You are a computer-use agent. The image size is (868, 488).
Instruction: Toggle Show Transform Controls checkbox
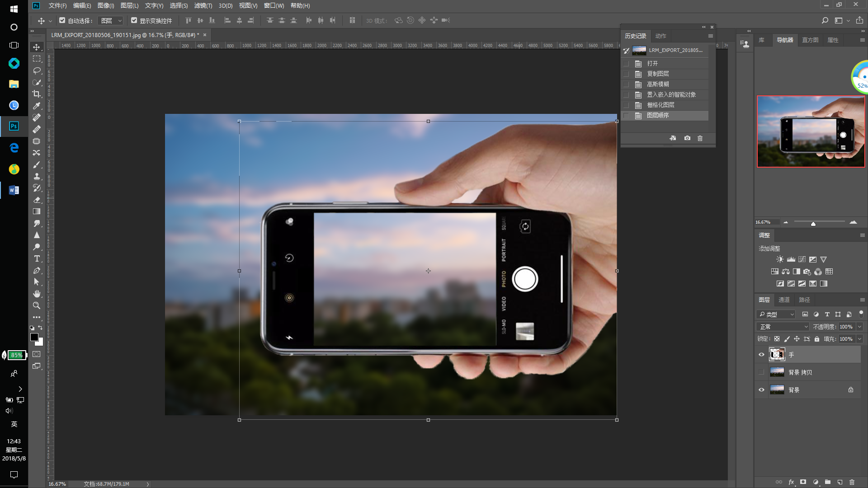tap(134, 20)
